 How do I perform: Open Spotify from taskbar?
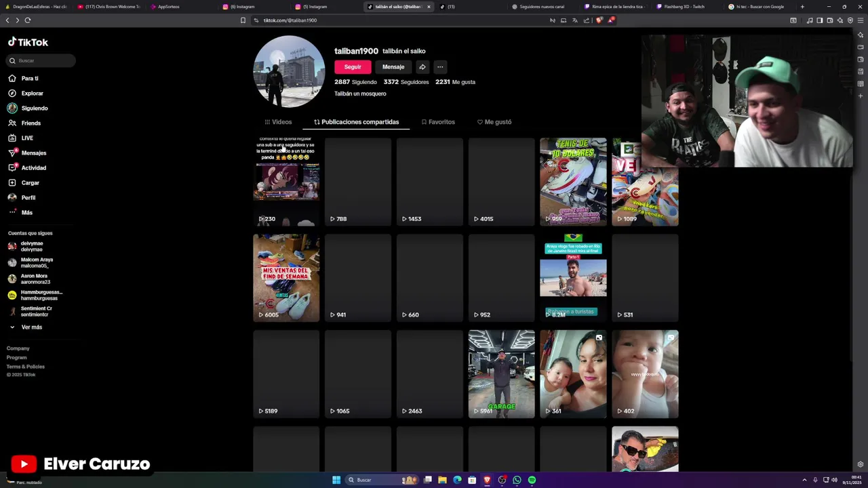(x=532, y=480)
